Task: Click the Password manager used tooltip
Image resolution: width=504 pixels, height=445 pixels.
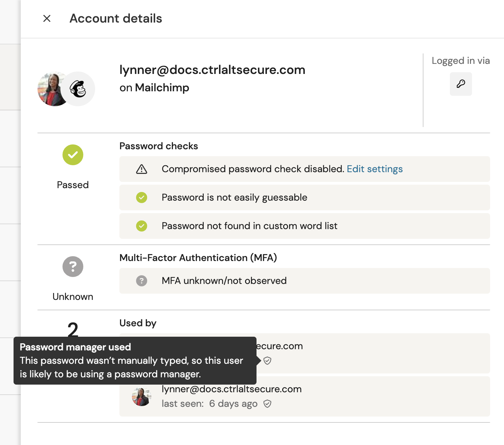Action: coord(135,360)
